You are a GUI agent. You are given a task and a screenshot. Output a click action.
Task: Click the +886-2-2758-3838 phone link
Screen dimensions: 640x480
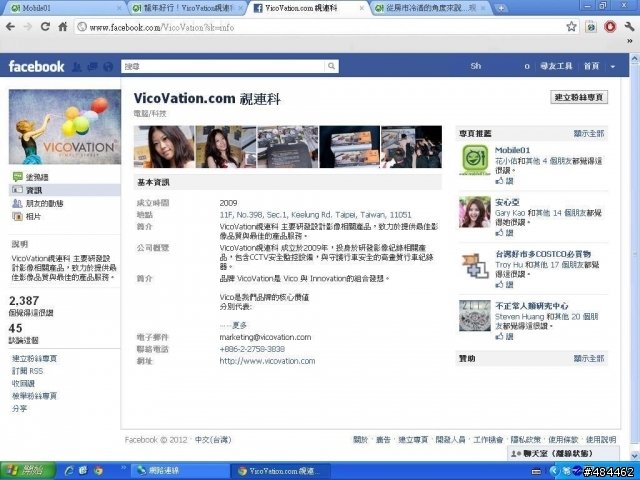[252, 349]
